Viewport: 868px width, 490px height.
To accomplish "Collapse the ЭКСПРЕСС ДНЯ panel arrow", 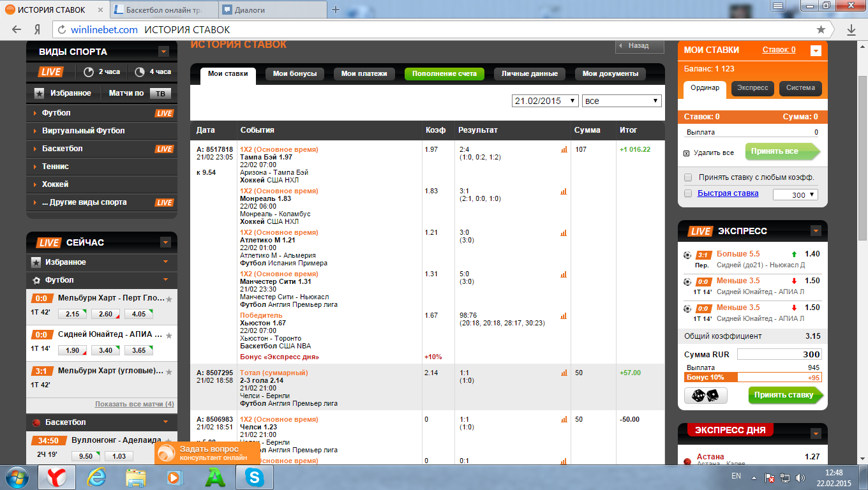I will pyautogui.click(x=816, y=434).
